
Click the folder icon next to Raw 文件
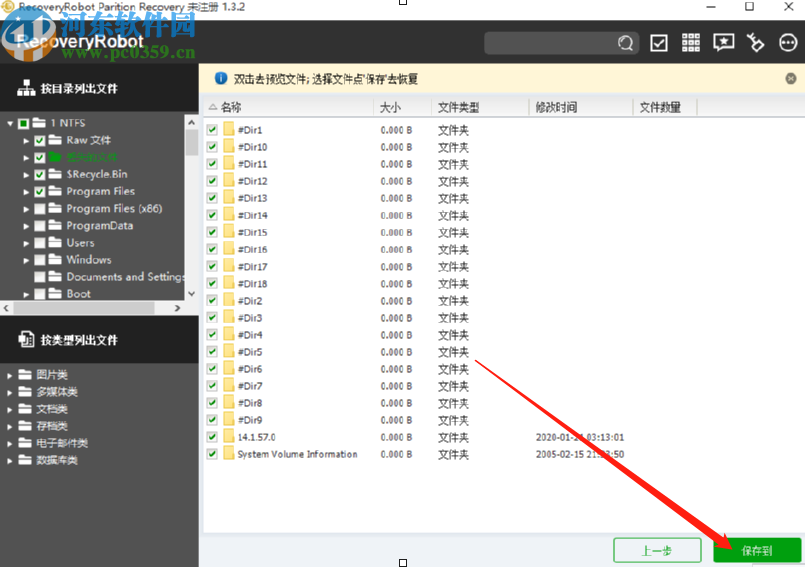click(x=55, y=140)
